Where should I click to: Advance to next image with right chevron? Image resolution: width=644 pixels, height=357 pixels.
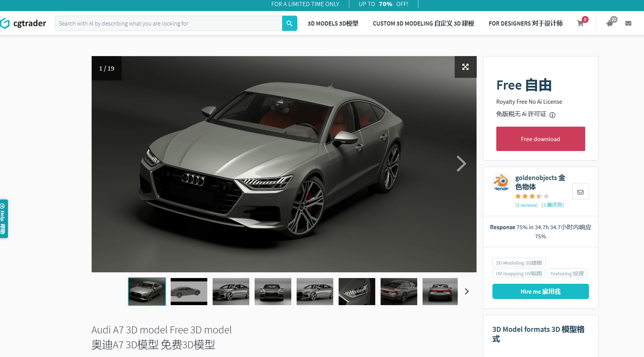pyautogui.click(x=461, y=164)
